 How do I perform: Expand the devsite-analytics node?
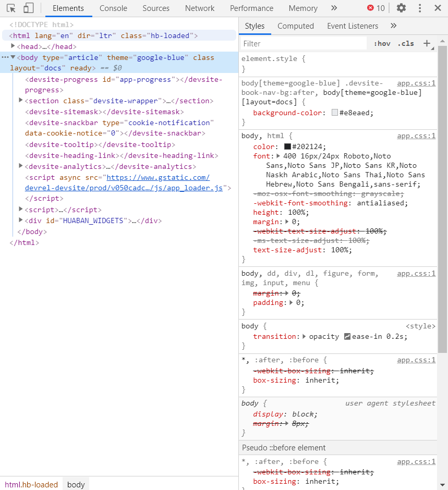21,166
